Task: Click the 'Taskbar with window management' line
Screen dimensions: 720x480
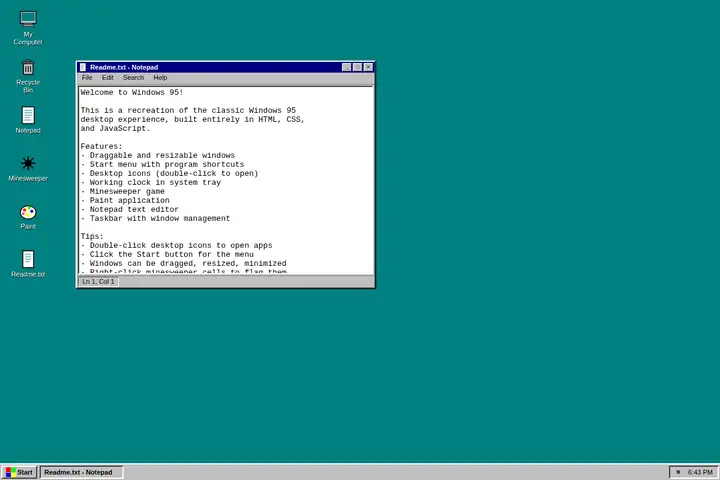Action: point(155,219)
